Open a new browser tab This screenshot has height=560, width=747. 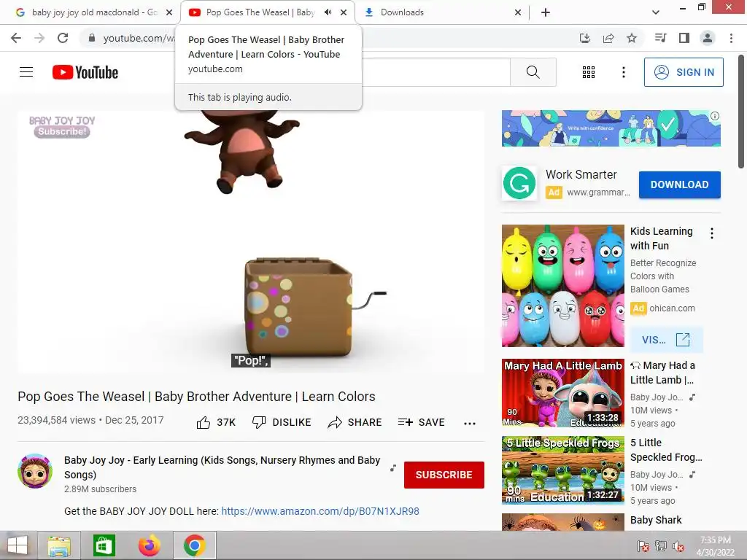546,12
